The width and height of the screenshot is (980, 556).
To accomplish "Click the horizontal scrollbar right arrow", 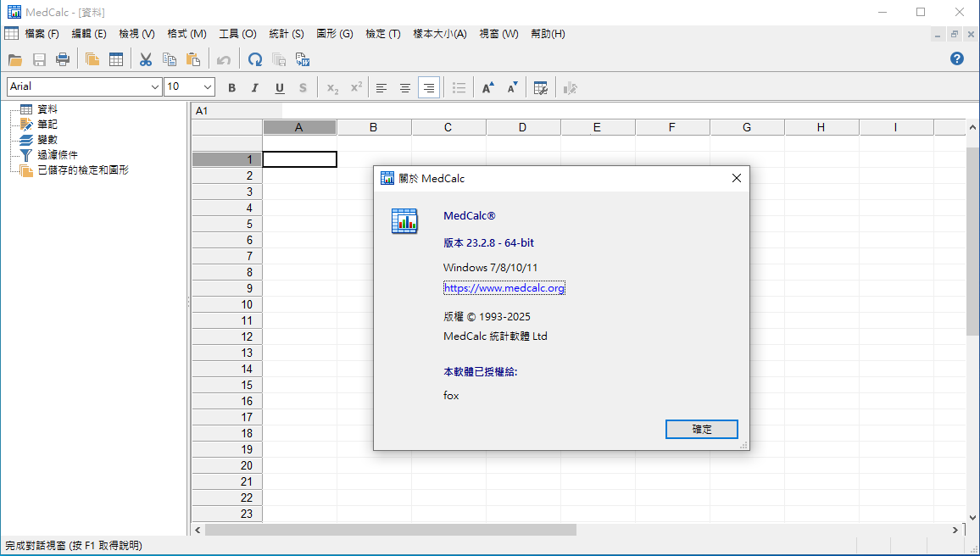I will (955, 530).
